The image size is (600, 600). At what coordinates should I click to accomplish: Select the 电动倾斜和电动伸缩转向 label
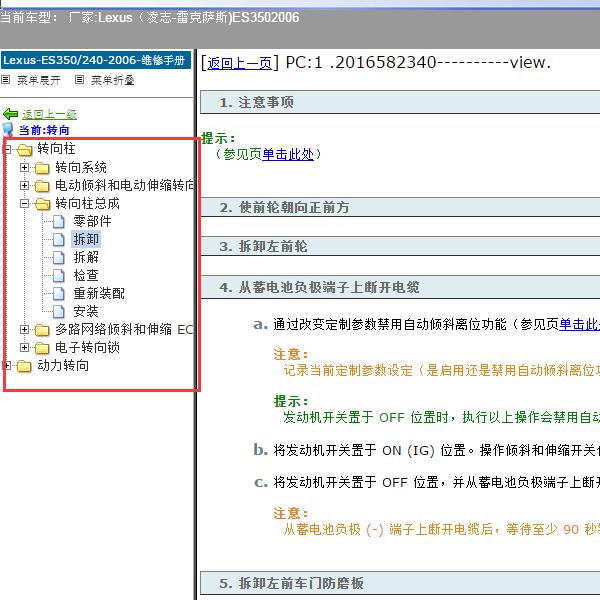pos(125,185)
